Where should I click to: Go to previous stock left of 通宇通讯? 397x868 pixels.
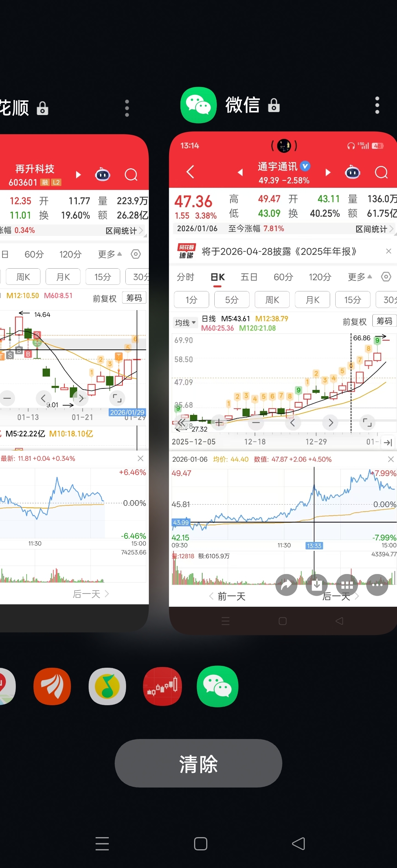tap(240, 172)
